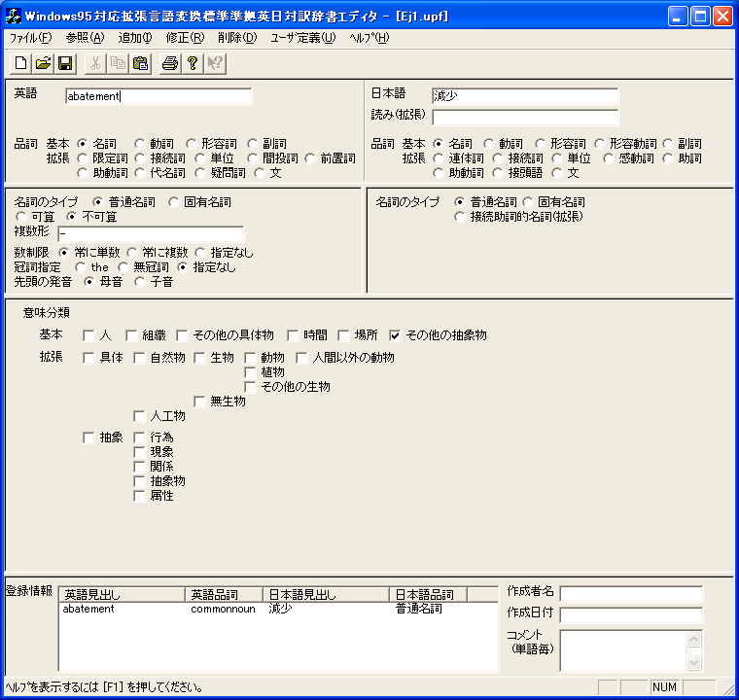Select 固有名詞 in English noun type
The image size is (739, 700).
(x=174, y=202)
